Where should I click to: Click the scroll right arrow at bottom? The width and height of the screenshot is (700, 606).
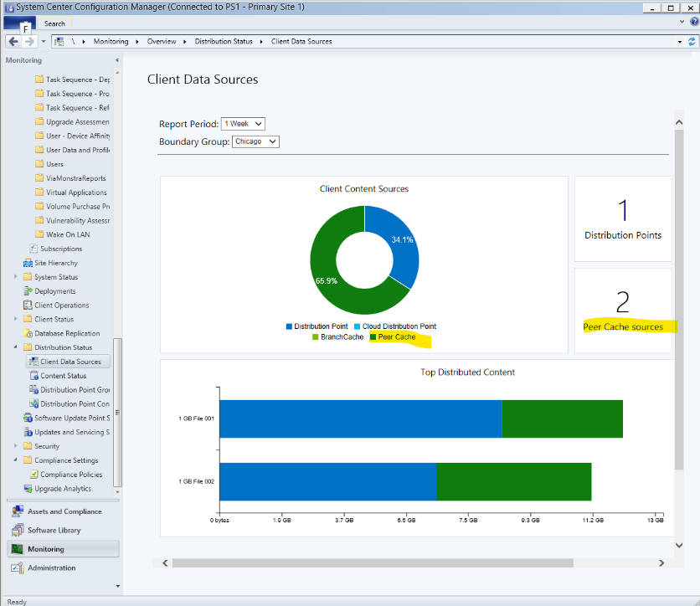(661, 563)
